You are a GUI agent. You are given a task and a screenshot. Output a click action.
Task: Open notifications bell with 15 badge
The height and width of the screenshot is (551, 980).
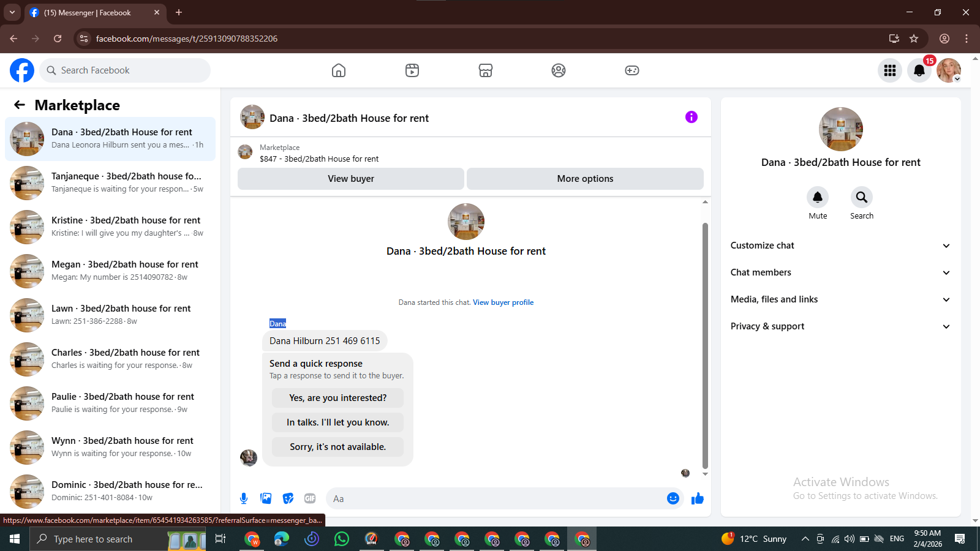(919, 70)
